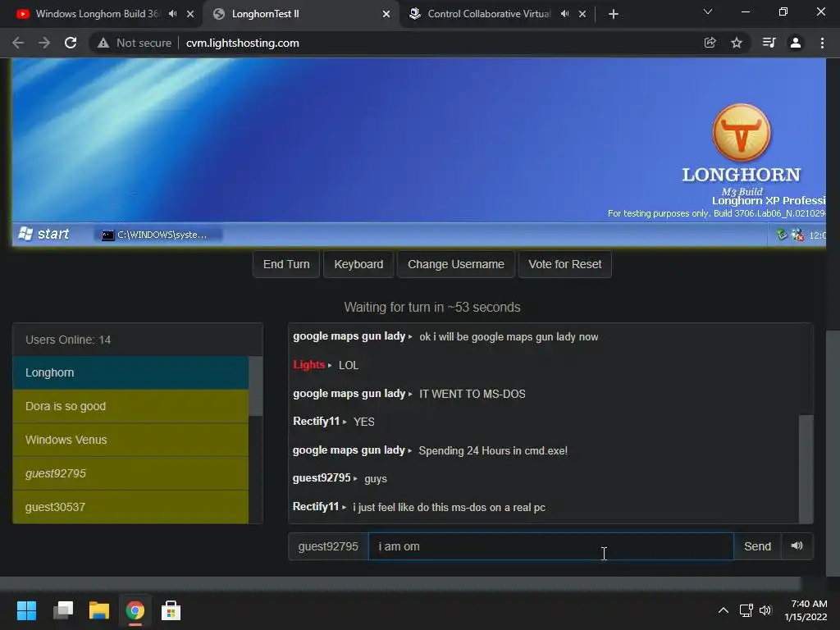Screen dimensions: 840x630
Task: Open the on-screen Keyboard button
Action: pos(358,264)
